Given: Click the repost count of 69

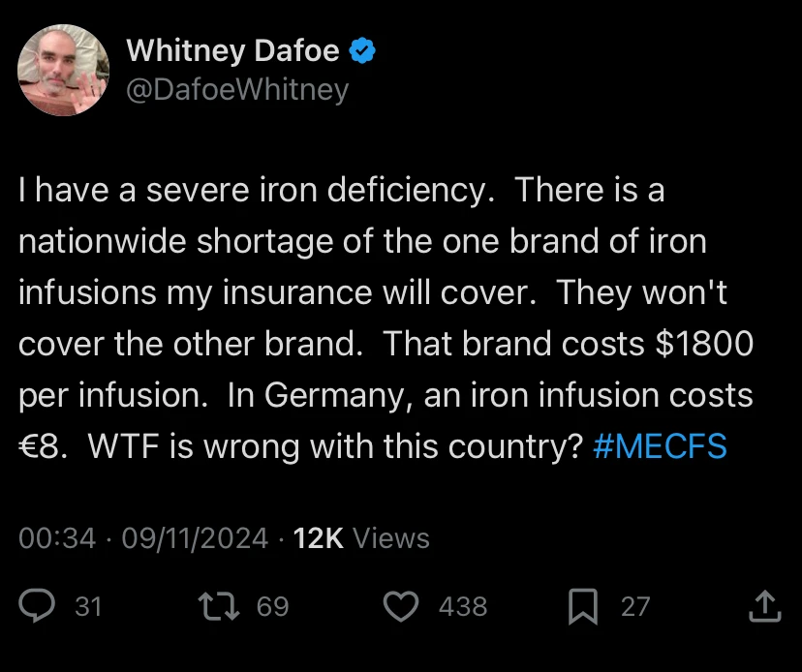Looking at the screenshot, I should [273, 607].
